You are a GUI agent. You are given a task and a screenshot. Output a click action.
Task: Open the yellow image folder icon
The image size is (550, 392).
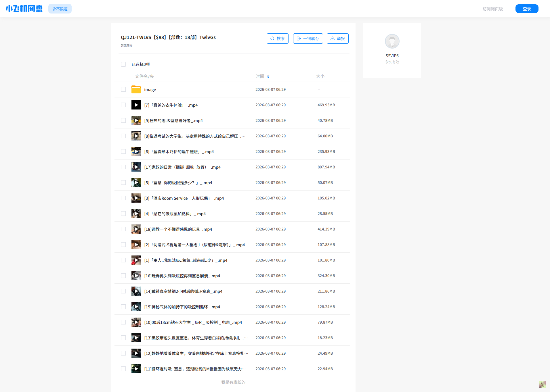[x=136, y=89]
